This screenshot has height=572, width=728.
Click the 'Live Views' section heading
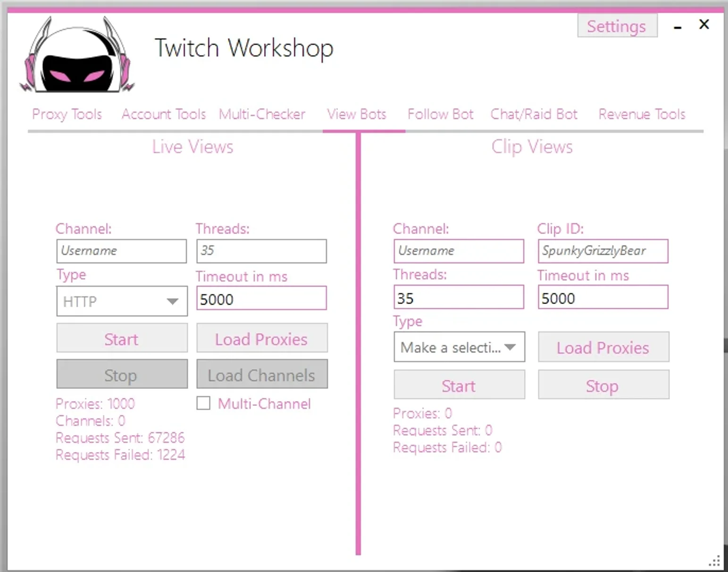coord(192,147)
